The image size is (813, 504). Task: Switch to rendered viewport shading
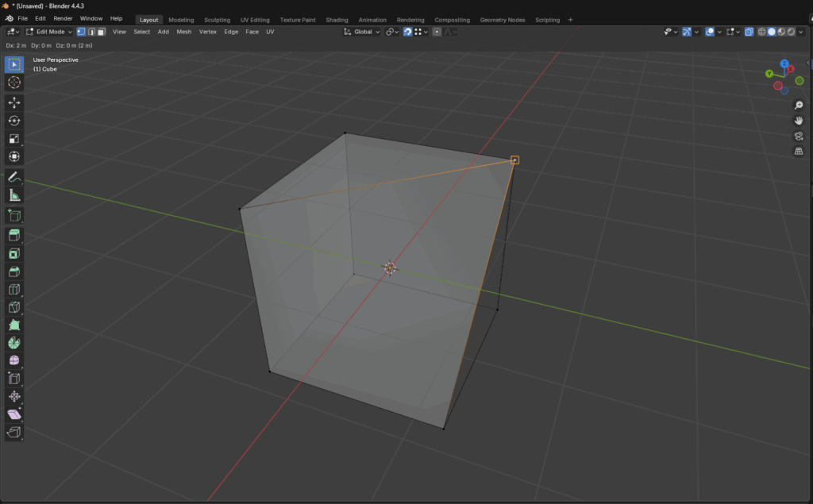(792, 32)
